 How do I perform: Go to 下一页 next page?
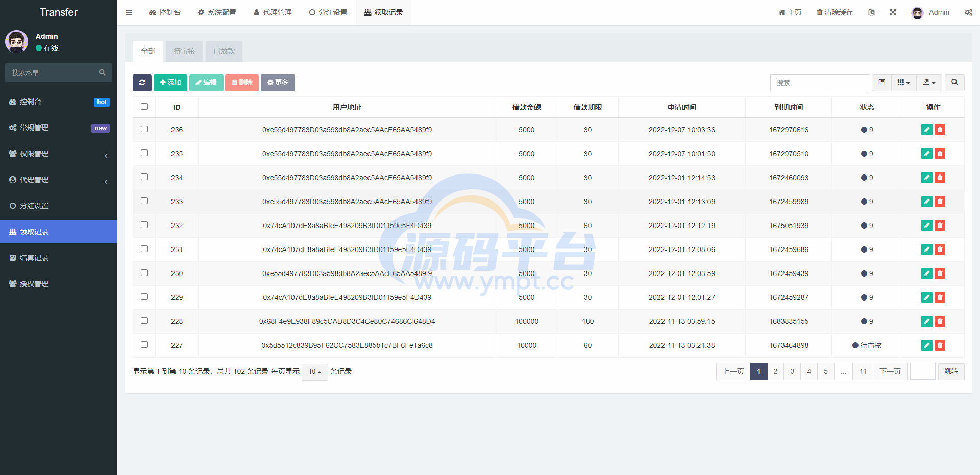click(890, 371)
